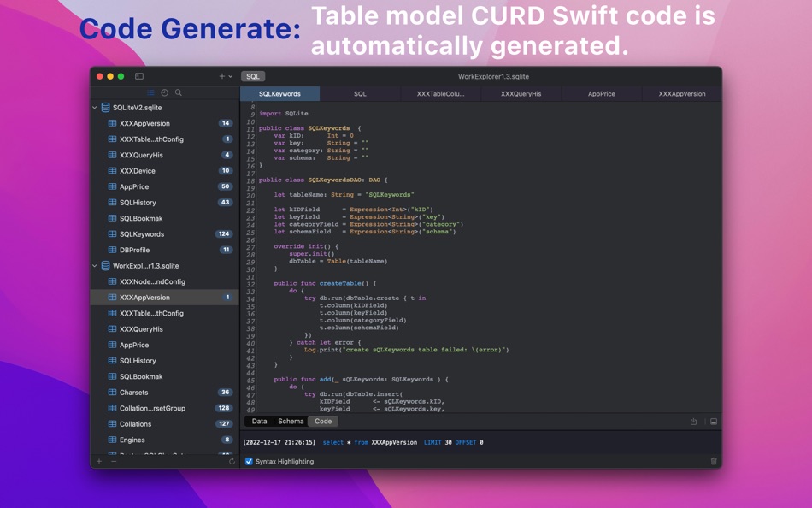
Task: Click the SQL button in the toolbar
Action: pos(253,76)
